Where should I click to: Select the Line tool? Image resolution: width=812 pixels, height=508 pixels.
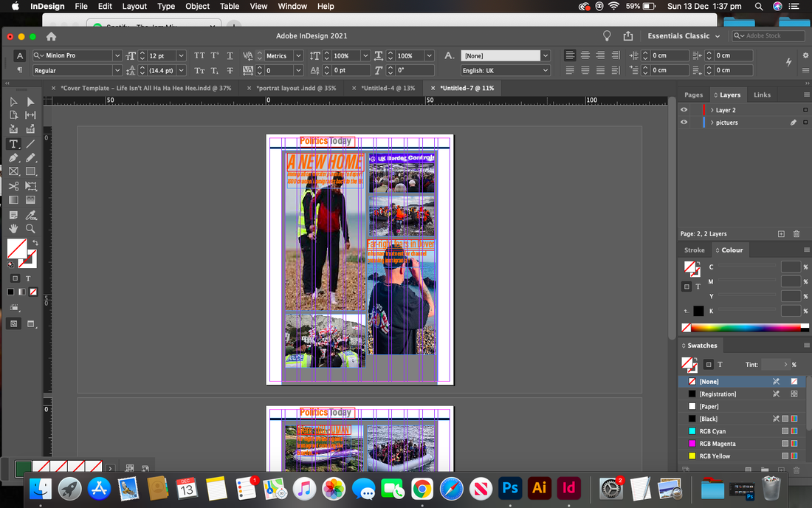click(x=30, y=144)
